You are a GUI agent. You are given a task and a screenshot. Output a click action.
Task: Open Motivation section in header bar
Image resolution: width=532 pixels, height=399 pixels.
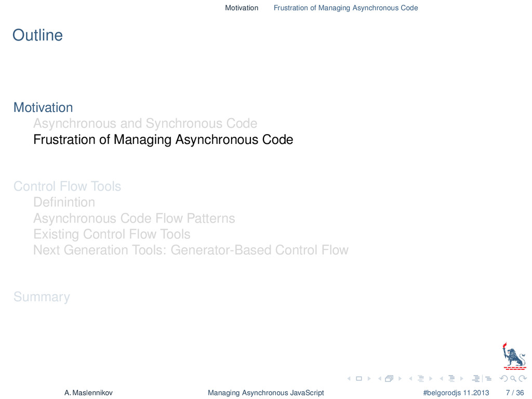tap(242, 8)
